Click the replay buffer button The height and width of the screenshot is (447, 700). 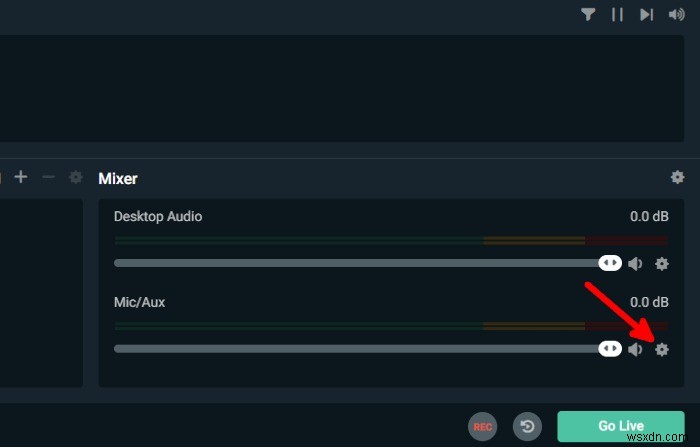[x=526, y=426]
